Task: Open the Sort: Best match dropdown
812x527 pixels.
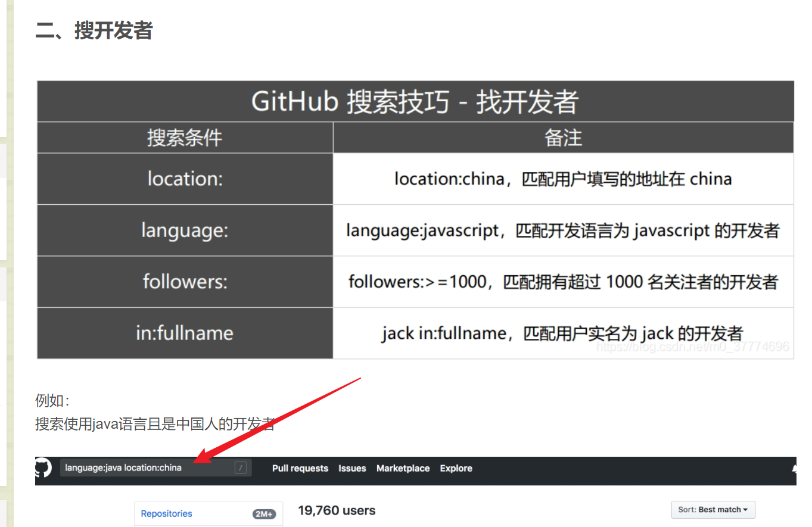Action: (713, 510)
